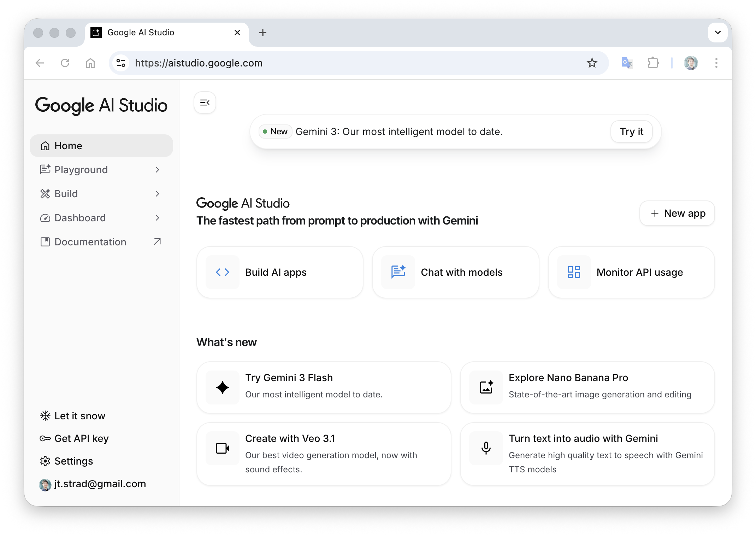756x536 pixels.
Task: Expand the Dashboard section chevron
Action: [157, 218]
